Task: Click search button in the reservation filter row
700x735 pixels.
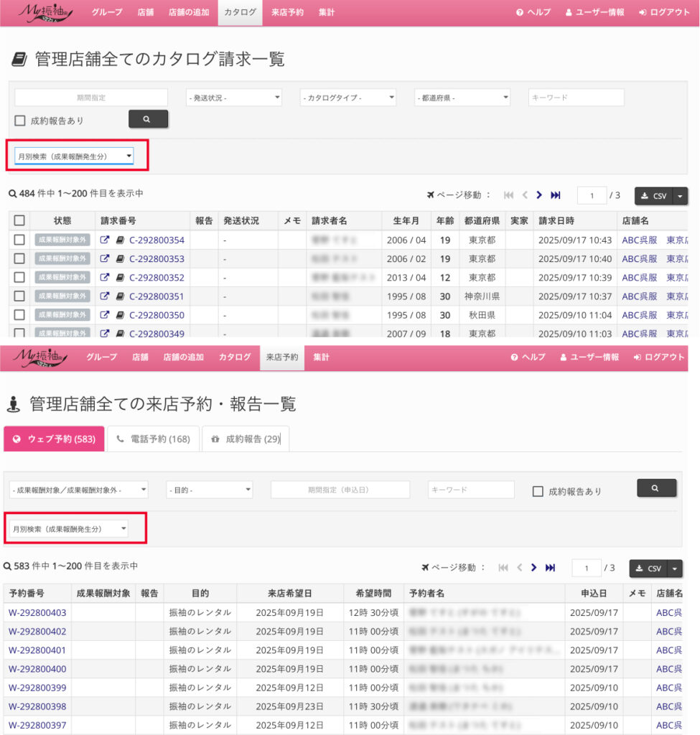Action: point(655,488)
